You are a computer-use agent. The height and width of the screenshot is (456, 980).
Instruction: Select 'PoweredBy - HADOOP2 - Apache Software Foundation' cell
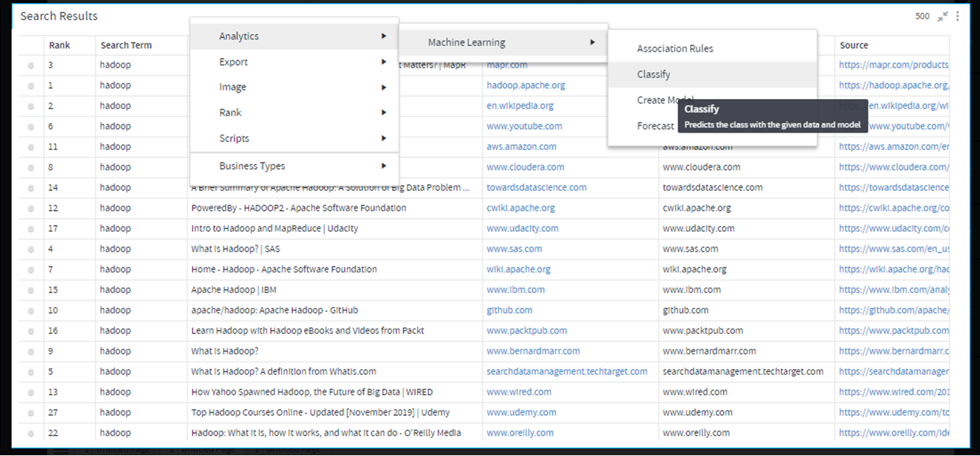pos(299,208)
